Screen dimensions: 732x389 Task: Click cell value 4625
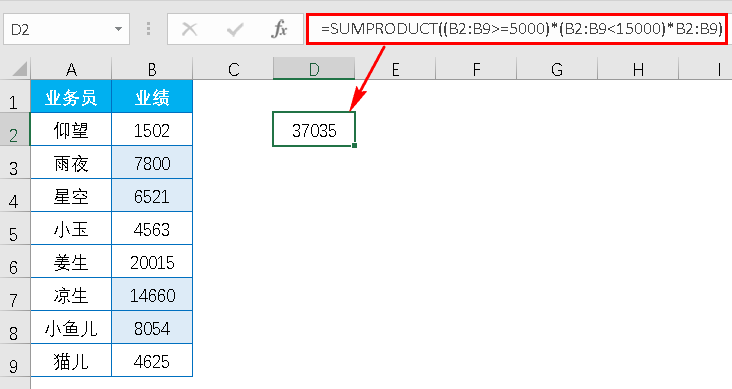pos(152,361)
